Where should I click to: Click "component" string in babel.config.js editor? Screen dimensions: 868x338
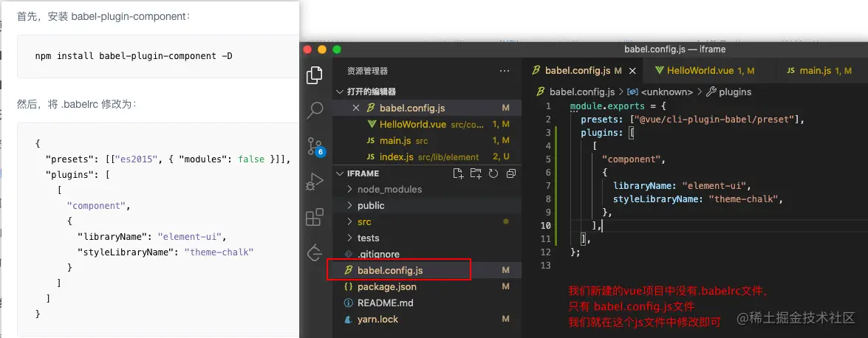(633, 159)
